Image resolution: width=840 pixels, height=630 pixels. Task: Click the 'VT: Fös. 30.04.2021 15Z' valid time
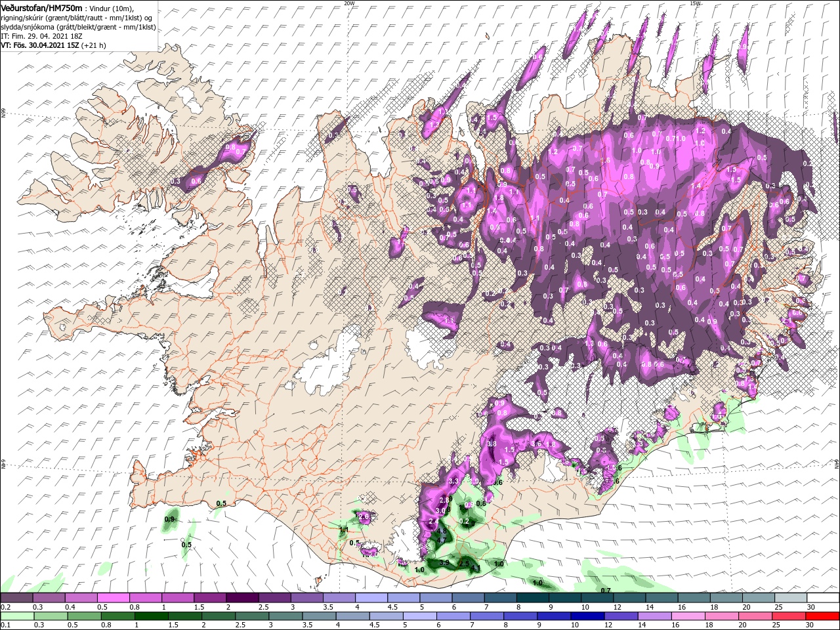(x=40, y=45)
